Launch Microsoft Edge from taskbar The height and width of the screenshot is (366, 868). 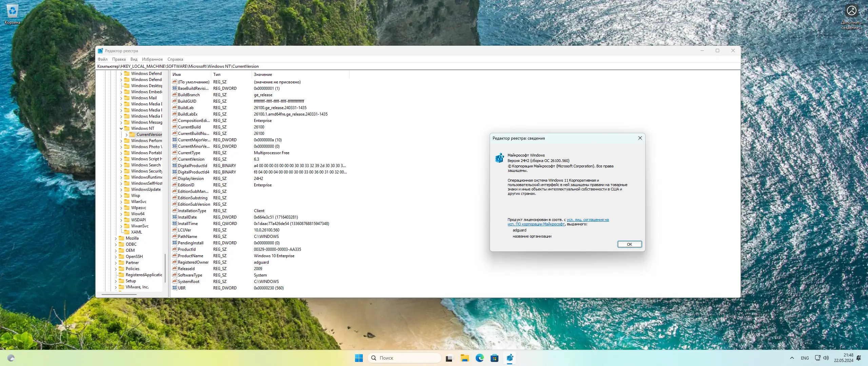479,358
